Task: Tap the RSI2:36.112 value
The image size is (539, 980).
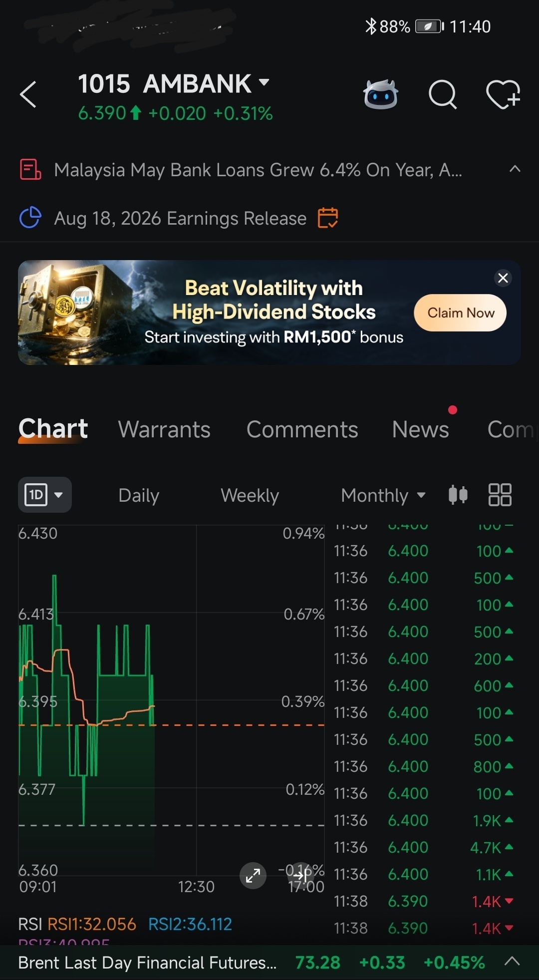Action: tap(190, 924)
